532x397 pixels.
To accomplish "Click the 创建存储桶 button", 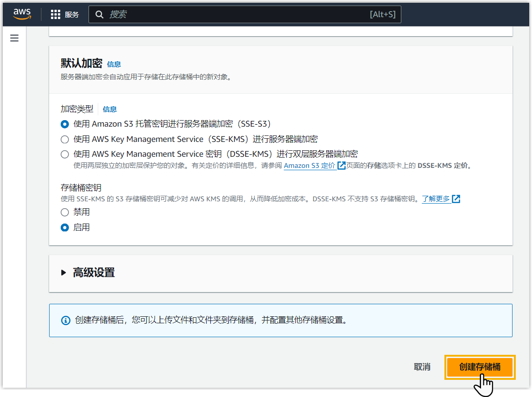I will (x=480, y=367).
